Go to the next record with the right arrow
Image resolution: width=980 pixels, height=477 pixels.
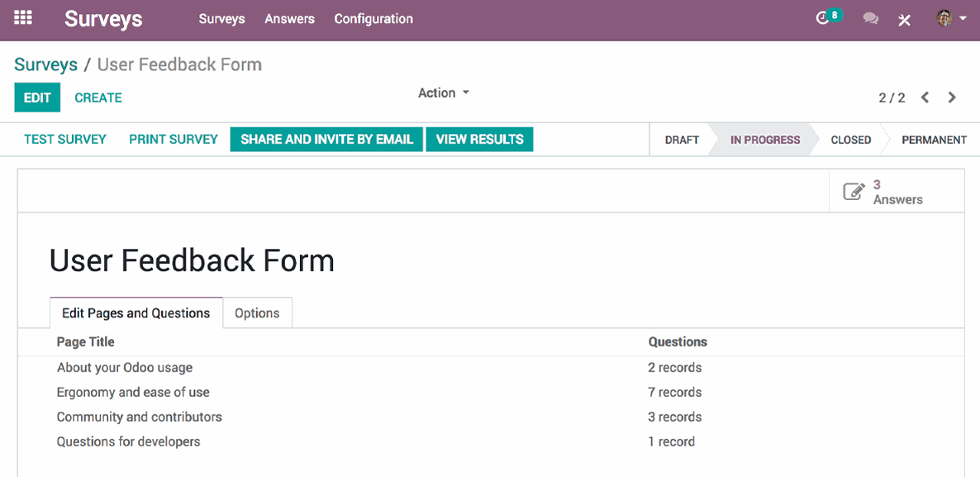click(x=952, y=97)
